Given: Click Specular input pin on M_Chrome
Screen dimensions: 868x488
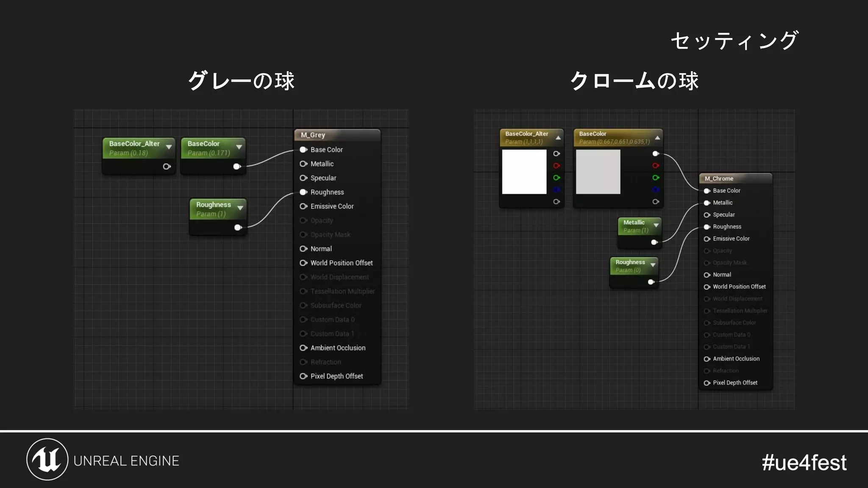Looking at the screenshot, I should click(707, 215).
